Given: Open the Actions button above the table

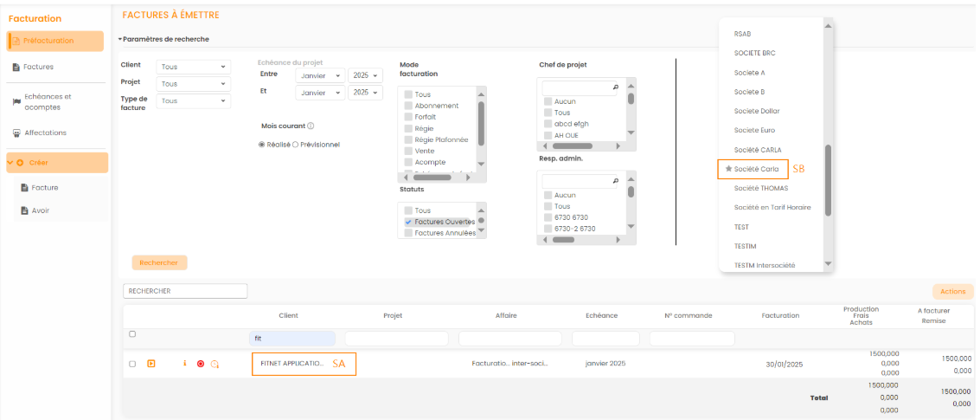Looking at the screenshot, I should coord(952,292).
